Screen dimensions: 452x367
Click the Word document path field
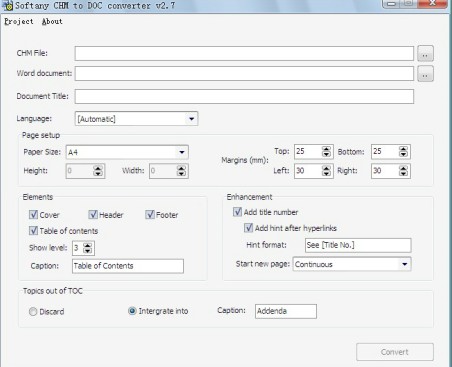(244, 73)
